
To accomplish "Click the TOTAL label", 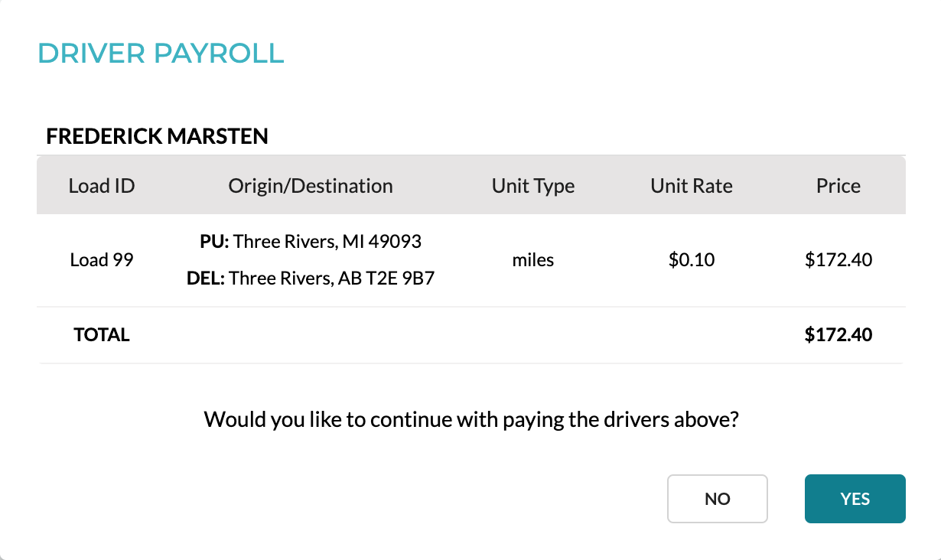I will pyautogui.click(x=102, y=335).
